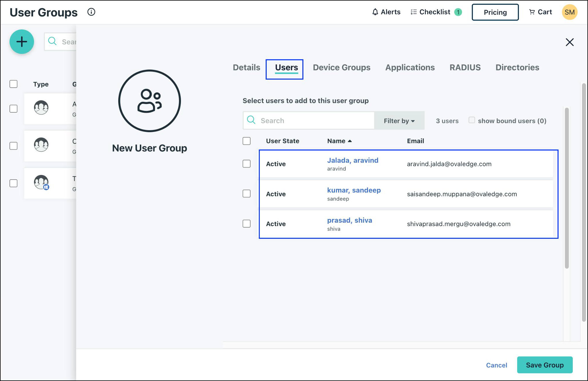Click the SM user avatar
This screenshot has width=588, height=381.
569,12
